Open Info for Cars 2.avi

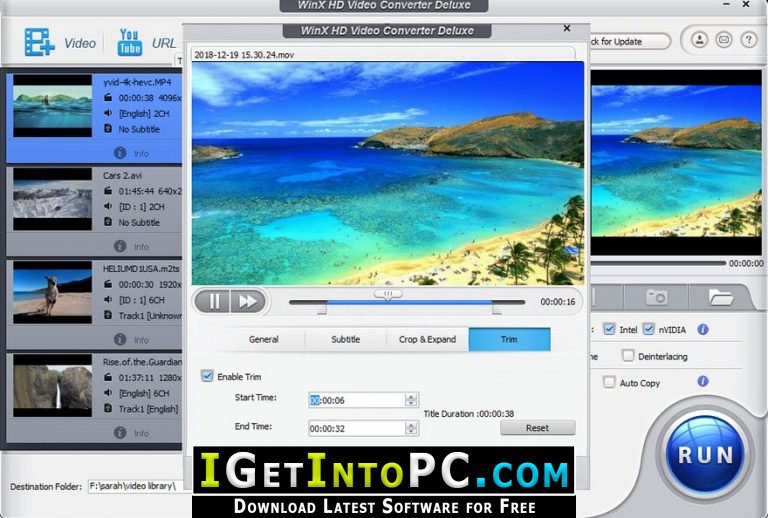[x=131, y=246]
